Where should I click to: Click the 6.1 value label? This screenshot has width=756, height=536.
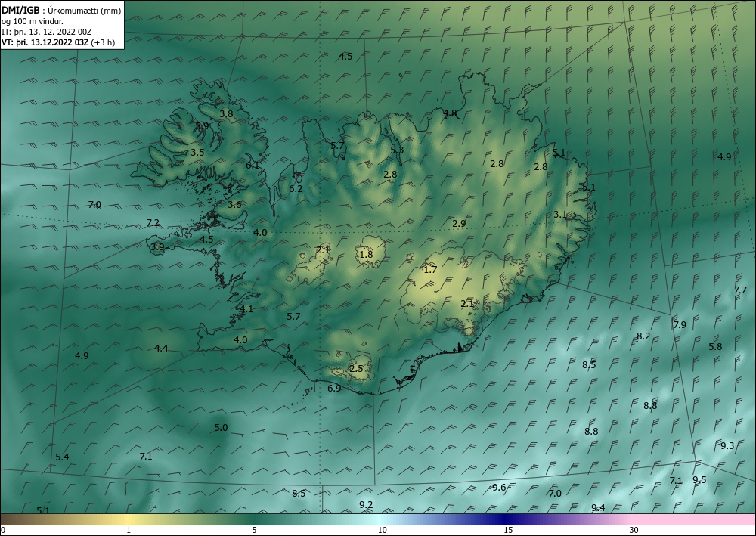pyautogui.click(x=253, y=165)
